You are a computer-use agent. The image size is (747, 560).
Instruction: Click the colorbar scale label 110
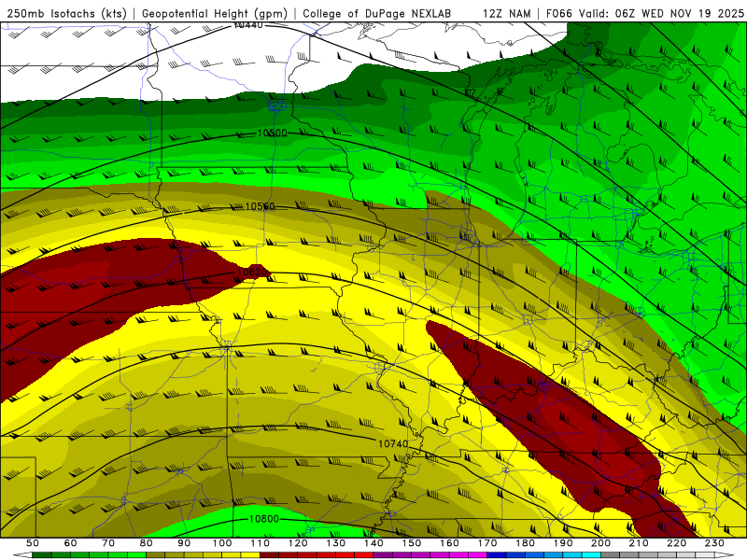click(x=261, y=543)
